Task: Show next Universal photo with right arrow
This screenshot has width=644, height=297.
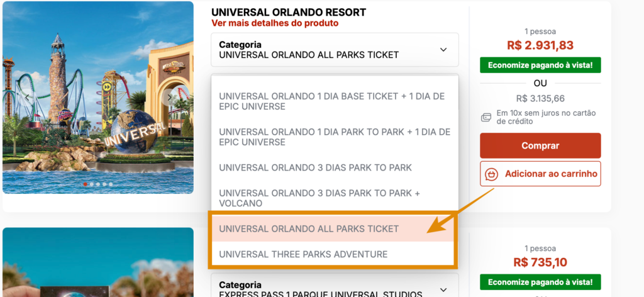Action: pos(169,98)
